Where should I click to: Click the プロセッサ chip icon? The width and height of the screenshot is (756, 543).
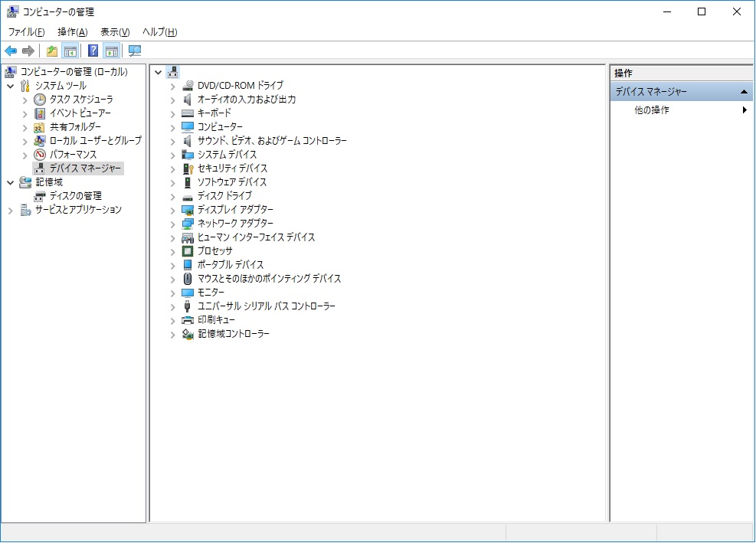pos(188,251)
